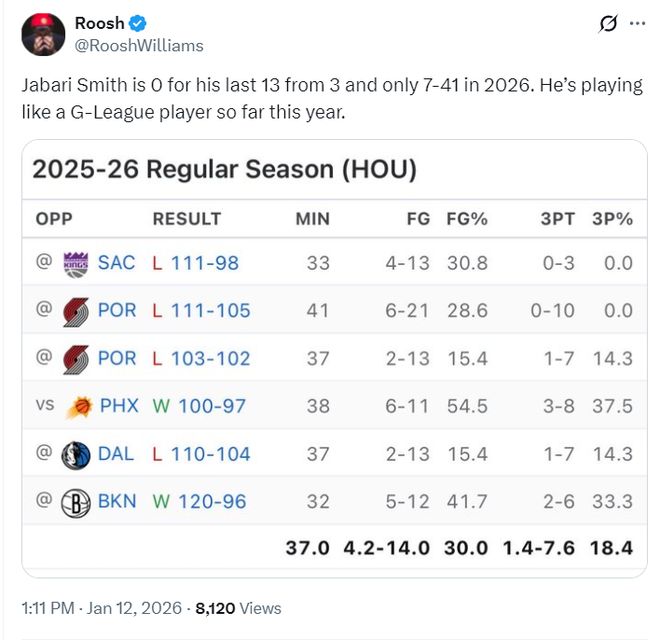Click Roosh's profile avatar

click(x=42, y=35)
